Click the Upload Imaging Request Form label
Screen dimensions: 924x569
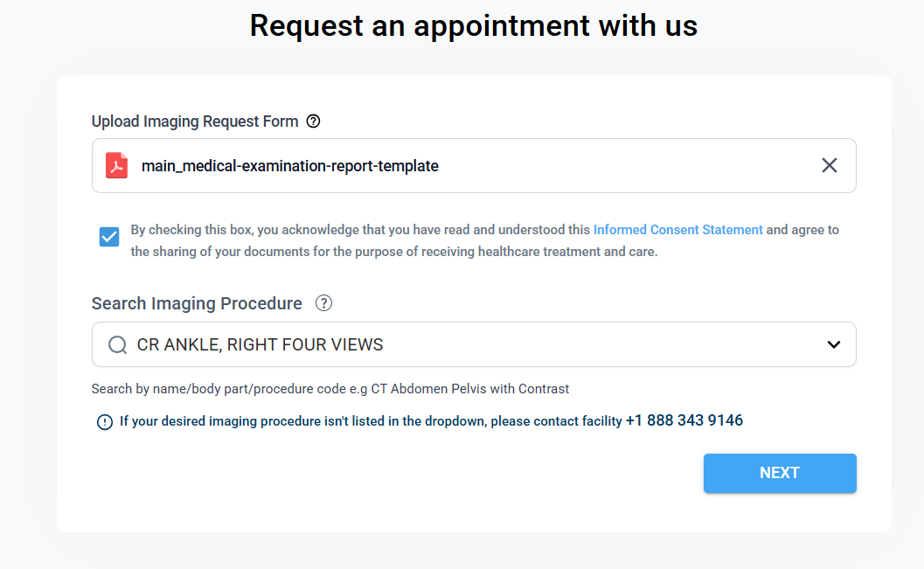[x=195, y=121]
